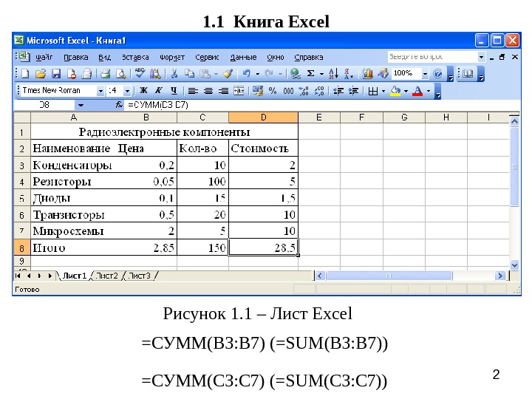Open the Вставка menu
Viewport: 532px width, 399px height.
[135, 58]
